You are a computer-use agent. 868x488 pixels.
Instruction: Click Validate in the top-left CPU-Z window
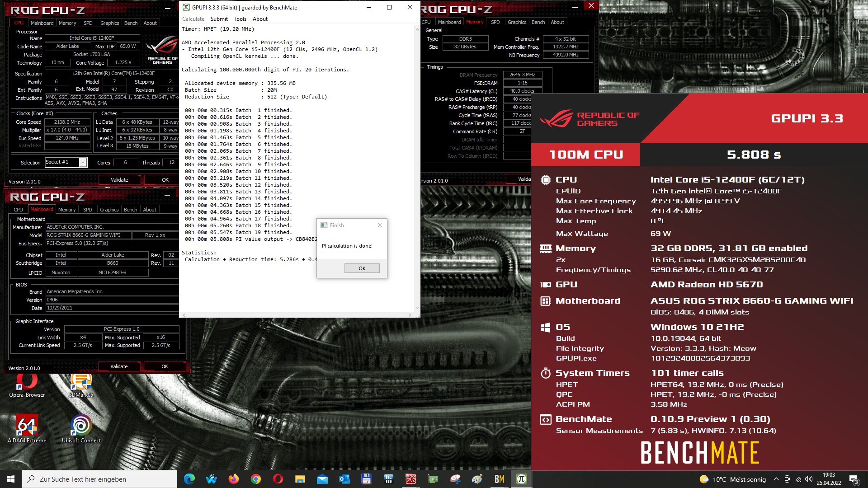tap(119, 180)
